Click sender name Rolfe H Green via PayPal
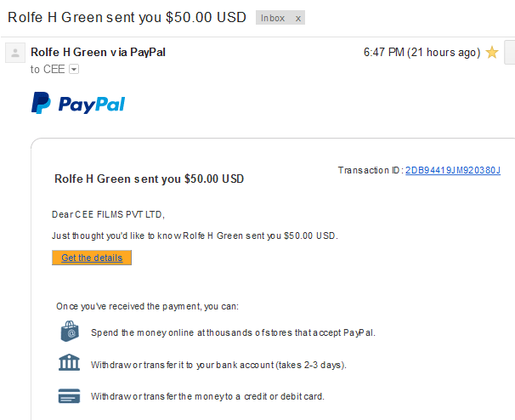This screenshot has height=420, width=515. (98, 52)
